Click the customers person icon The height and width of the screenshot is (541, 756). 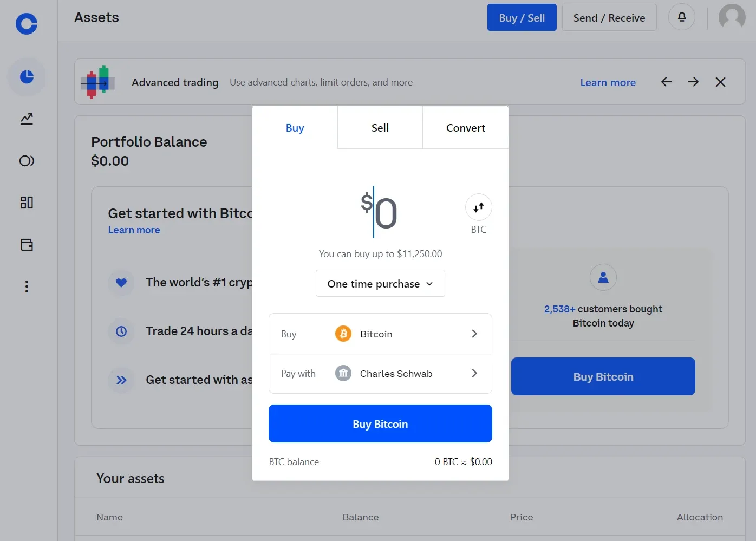coord(603,277)
